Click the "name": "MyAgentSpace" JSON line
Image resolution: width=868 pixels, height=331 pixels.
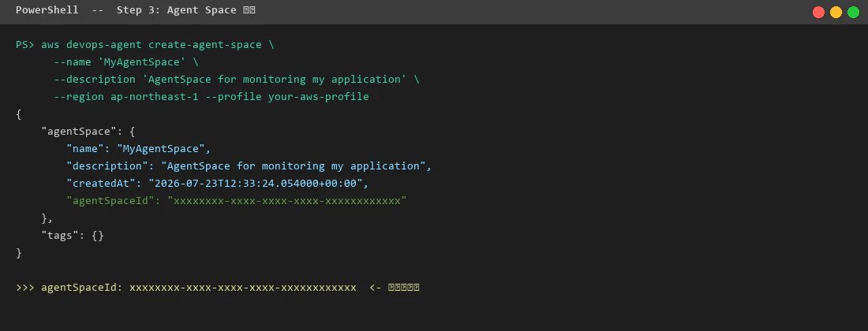[139, 149]
